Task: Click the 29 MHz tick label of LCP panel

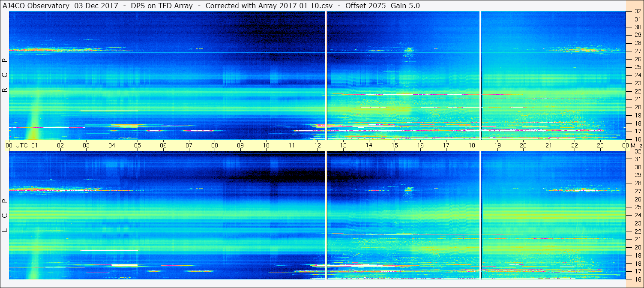Action: (x=637, y=175)
